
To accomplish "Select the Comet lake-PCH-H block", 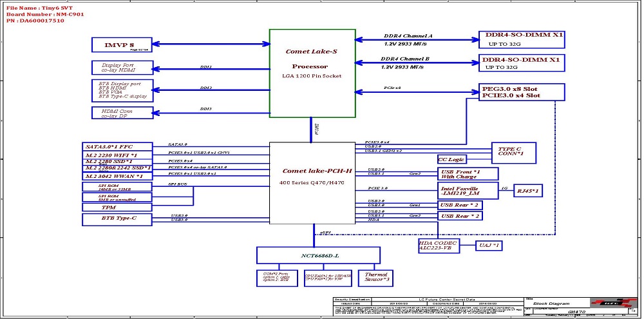I will [312, 184].
